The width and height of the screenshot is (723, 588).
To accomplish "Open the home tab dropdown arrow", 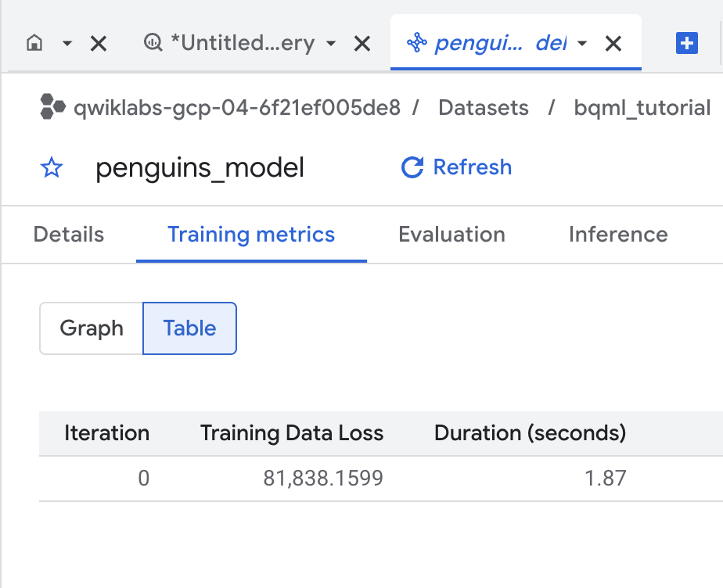I will pos(67,45).
